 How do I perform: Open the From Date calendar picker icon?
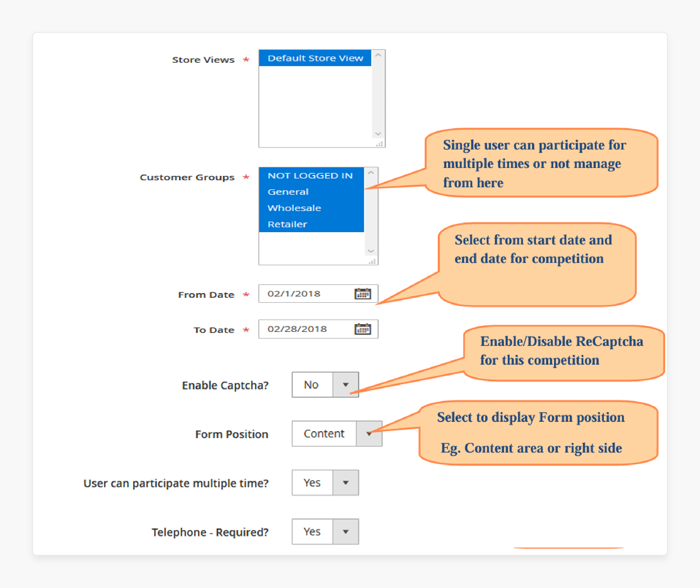coord(363,293)
